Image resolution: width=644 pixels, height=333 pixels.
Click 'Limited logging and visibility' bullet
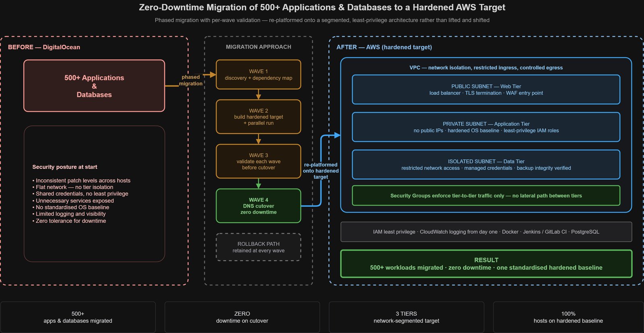tap(69, 214)
